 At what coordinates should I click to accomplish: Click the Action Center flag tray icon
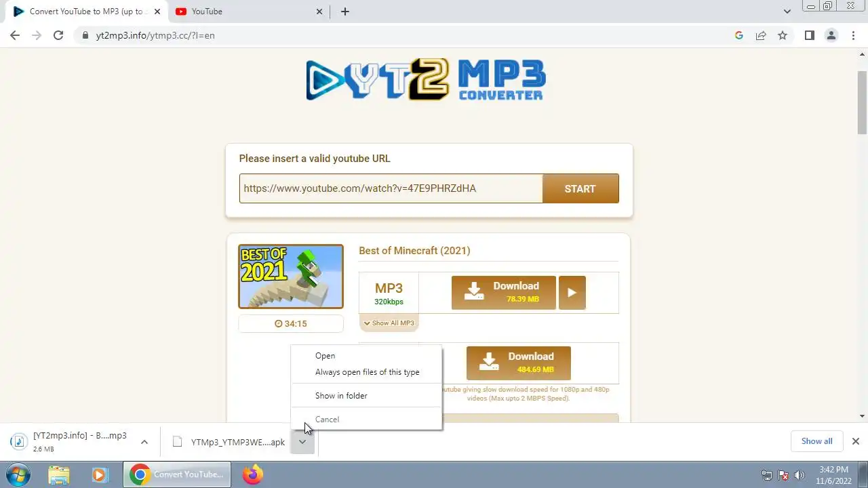(783, 475)
